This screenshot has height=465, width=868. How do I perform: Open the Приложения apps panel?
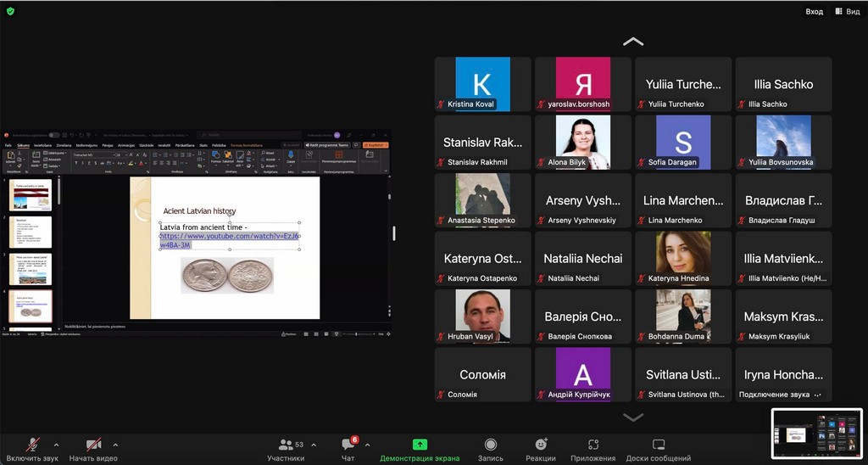pyautogui.click(x=593, y=450)
